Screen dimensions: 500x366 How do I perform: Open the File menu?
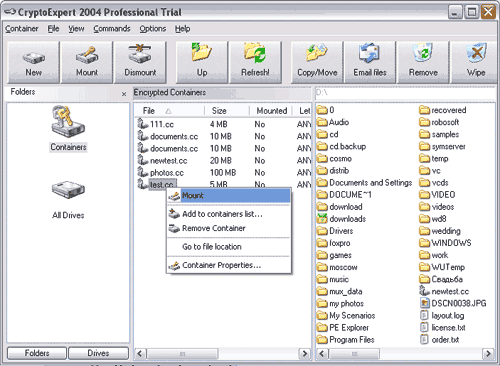(53, 29)
